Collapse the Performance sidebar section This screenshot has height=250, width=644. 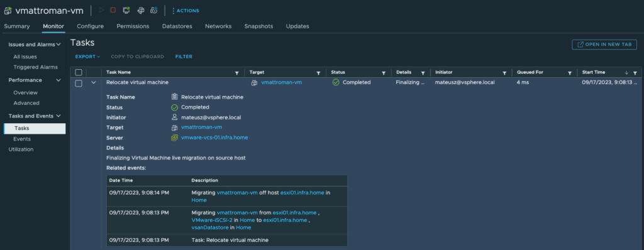[x=58, y=80]
